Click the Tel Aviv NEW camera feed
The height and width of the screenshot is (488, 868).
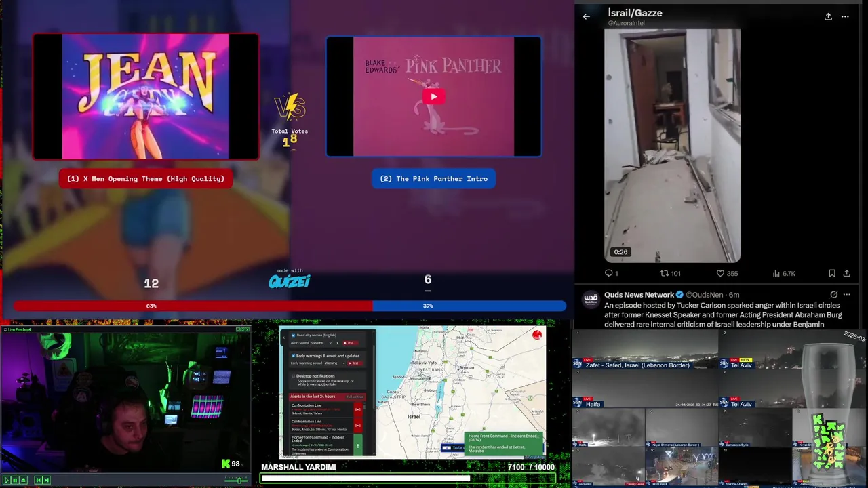[792, 349]
